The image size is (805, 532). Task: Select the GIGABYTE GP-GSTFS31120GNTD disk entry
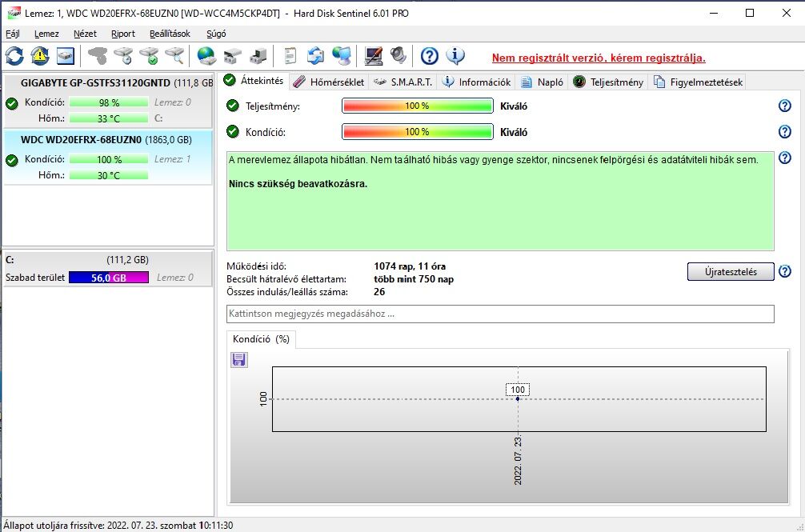107,101
